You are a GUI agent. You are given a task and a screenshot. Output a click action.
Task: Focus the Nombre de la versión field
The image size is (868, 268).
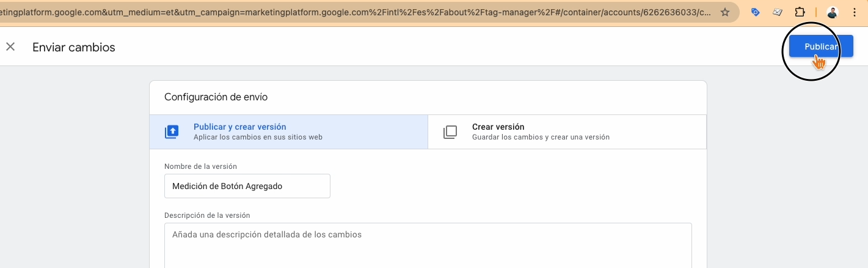pyautogui.click(x=247, y=186)
